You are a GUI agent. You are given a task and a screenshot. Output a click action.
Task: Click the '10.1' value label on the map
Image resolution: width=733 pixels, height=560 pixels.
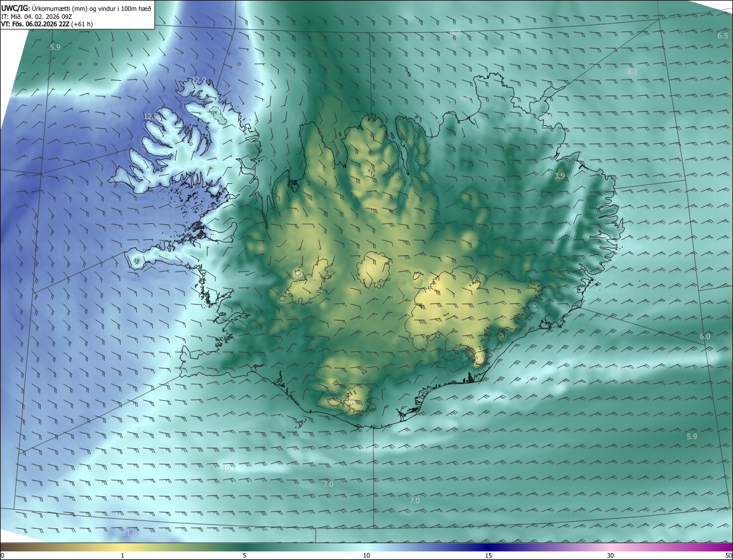pyautogui.click(x=228, y=468)
